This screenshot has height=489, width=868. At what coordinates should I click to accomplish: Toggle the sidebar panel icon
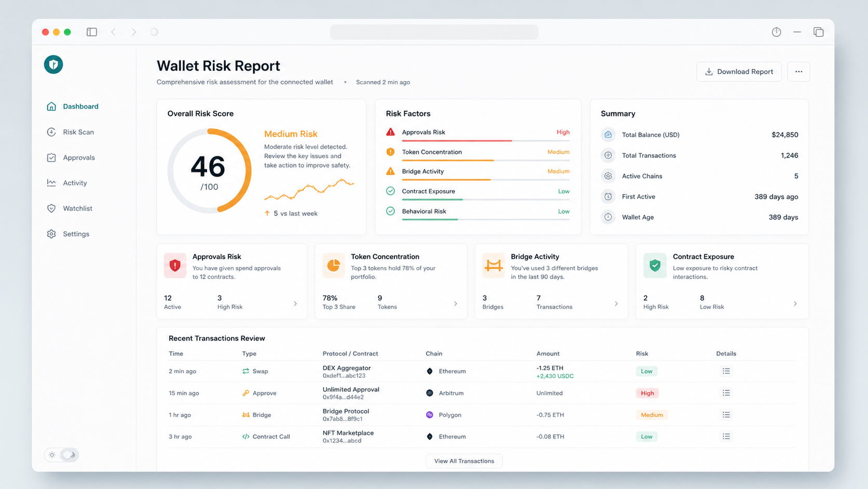[92, 32]
